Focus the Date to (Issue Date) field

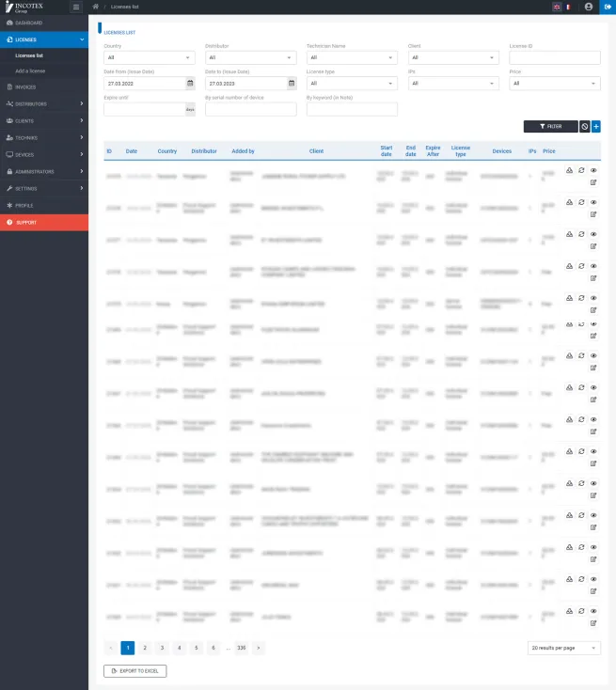click(x=245, y=83)
